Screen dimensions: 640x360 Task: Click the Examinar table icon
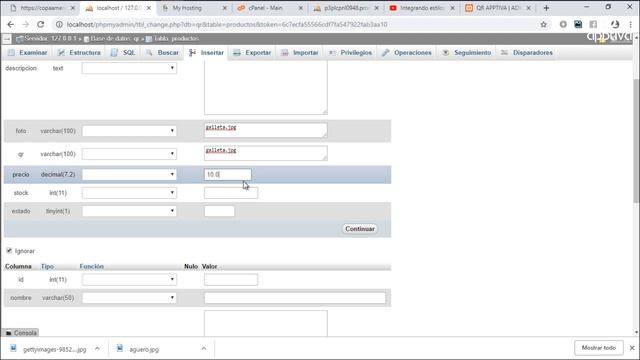pyautogui.click(x=11, y=53)
